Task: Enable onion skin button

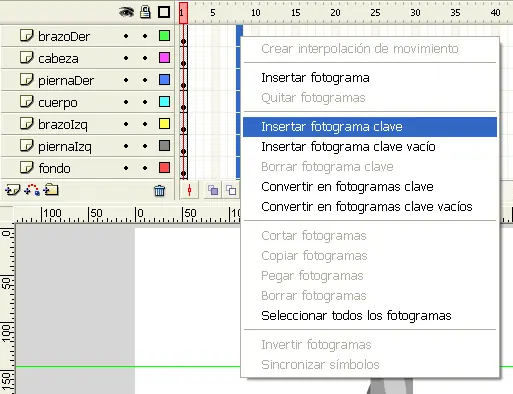Action: point(213,190)
